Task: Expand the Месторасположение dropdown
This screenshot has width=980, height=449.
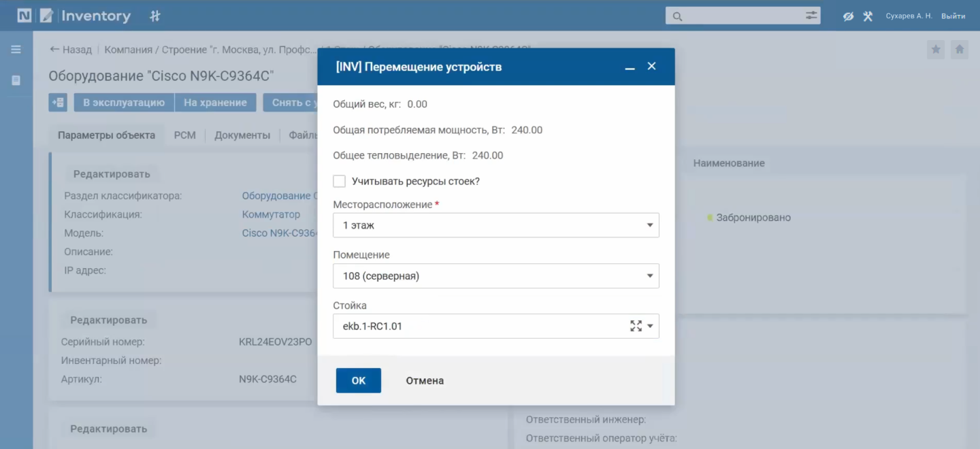Action: click(649, 225)
